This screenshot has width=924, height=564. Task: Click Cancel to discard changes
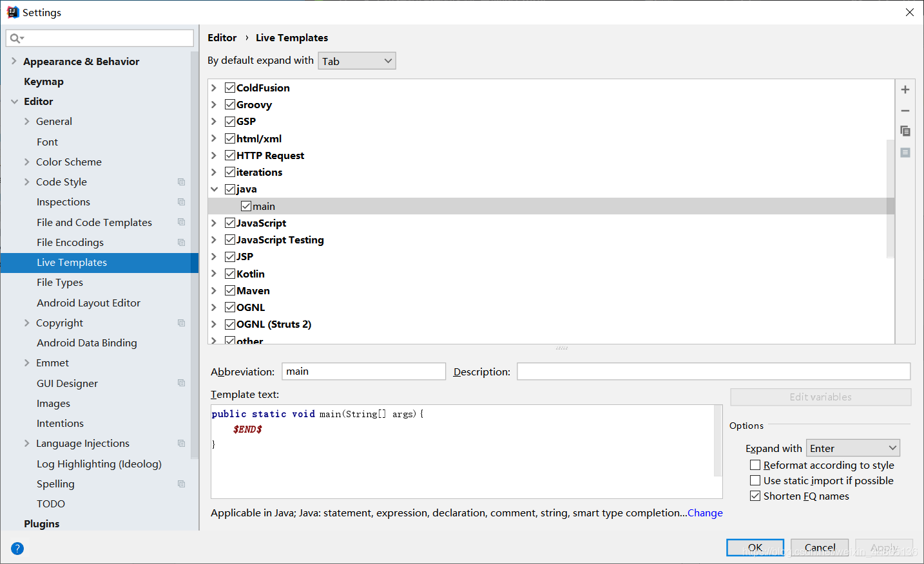820,547
